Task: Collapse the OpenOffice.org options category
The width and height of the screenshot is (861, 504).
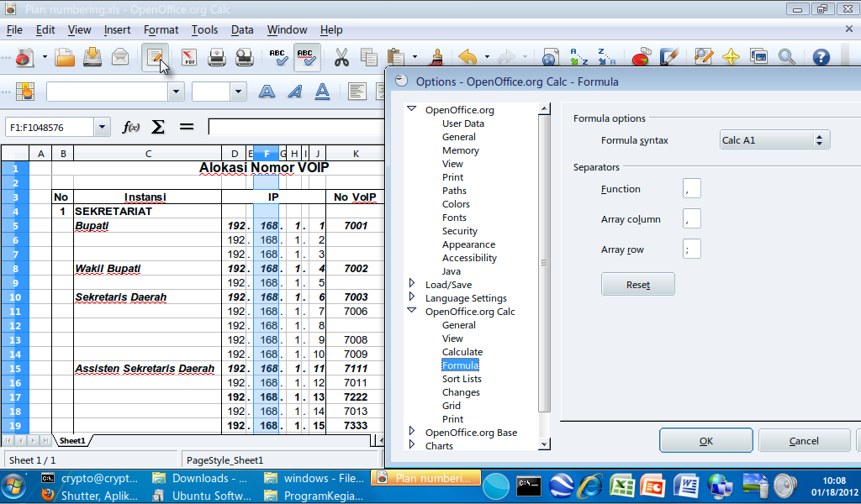Action: 411,109
